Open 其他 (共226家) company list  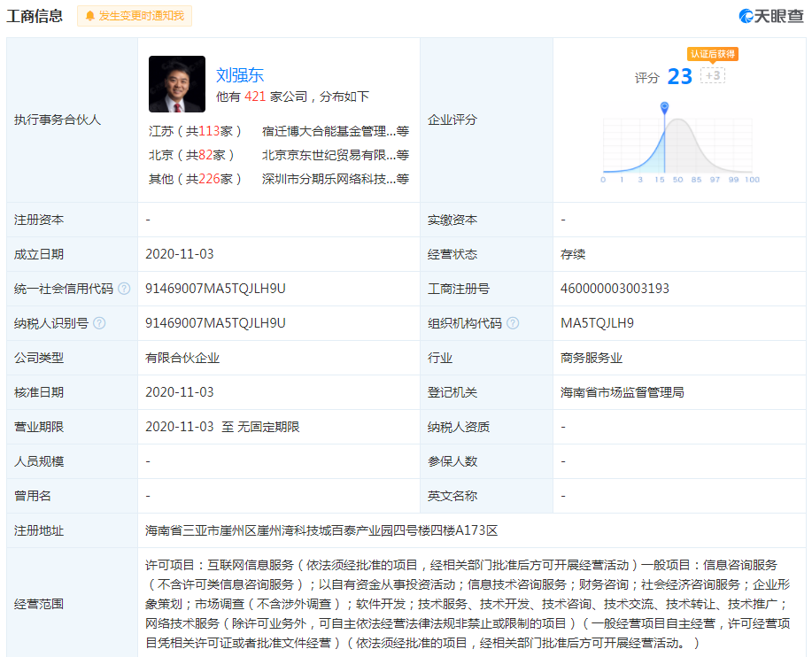pos(195,179)
